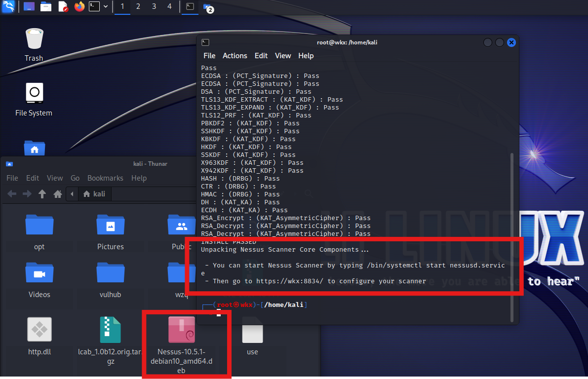
Task: Open the File menu in the terminal
Action: click(209, 55)
